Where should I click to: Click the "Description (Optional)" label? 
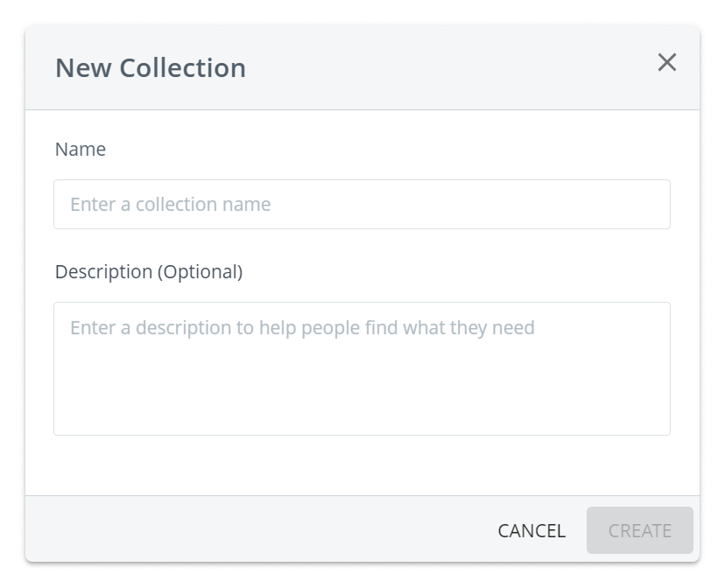[x=149, y=272]
